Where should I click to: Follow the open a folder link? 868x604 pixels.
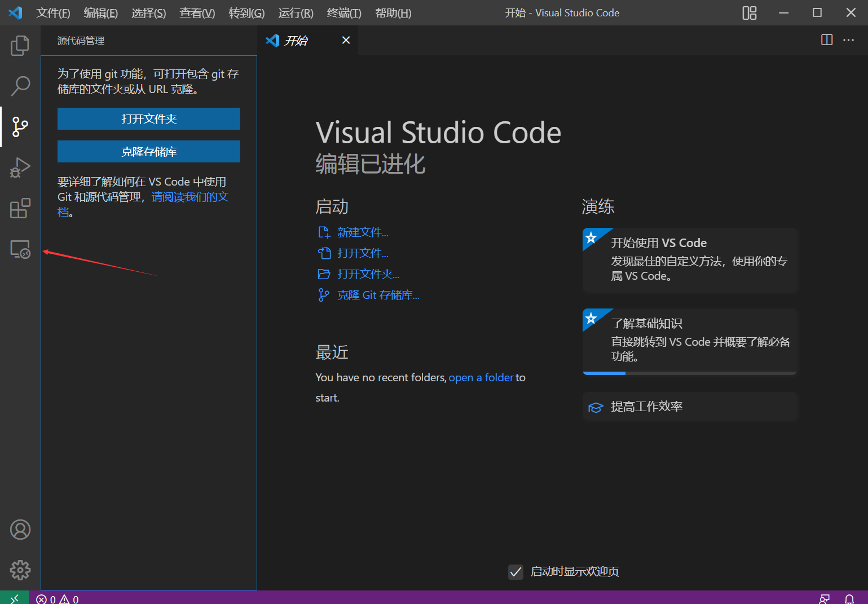click(481, 377)
